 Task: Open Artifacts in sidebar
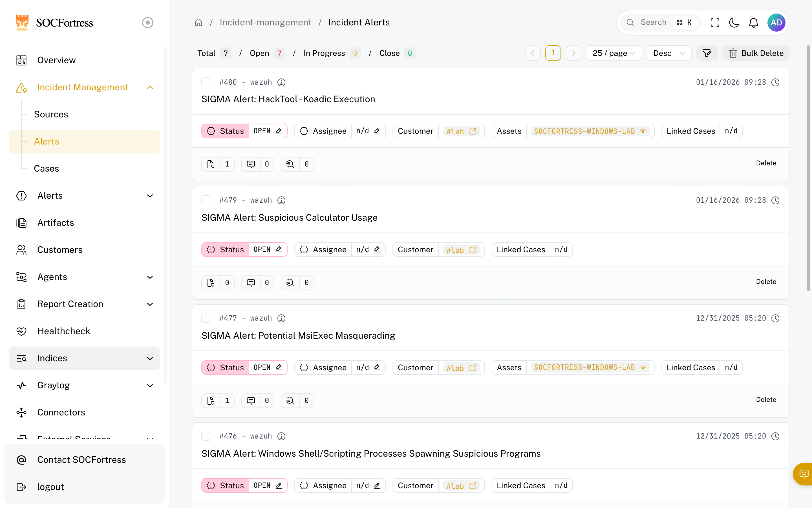coord(85,223)
